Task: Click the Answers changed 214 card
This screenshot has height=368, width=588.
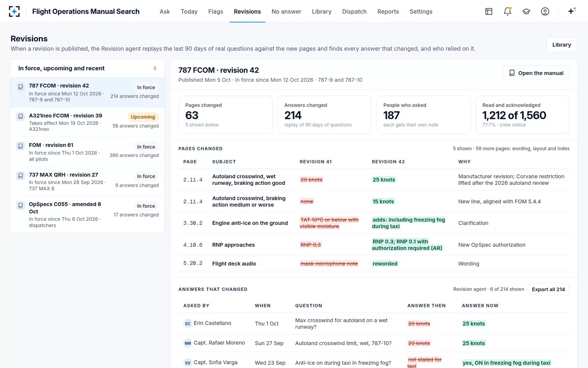Action: (x=325, y=114)
